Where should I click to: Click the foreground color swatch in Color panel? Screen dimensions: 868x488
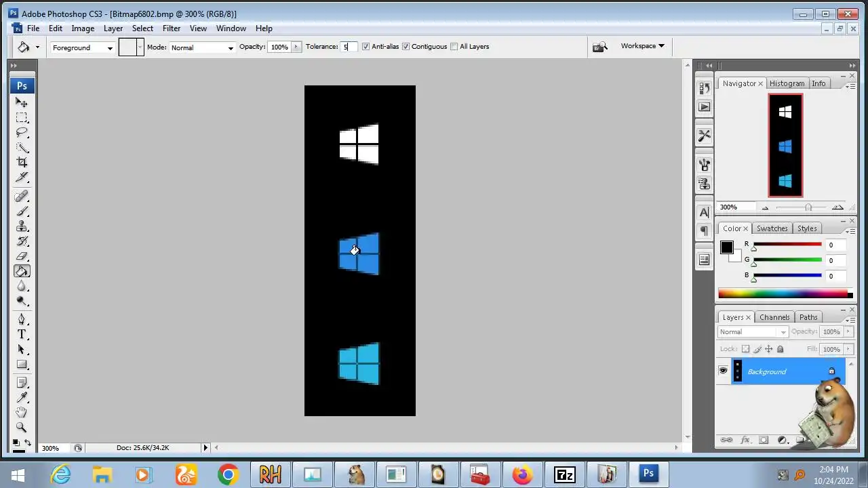[727, 247]
